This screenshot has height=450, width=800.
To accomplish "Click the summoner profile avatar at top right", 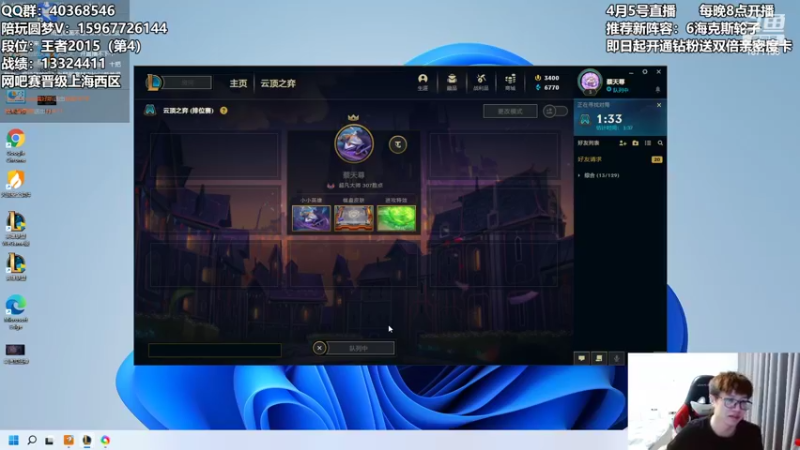I will 590,82.
